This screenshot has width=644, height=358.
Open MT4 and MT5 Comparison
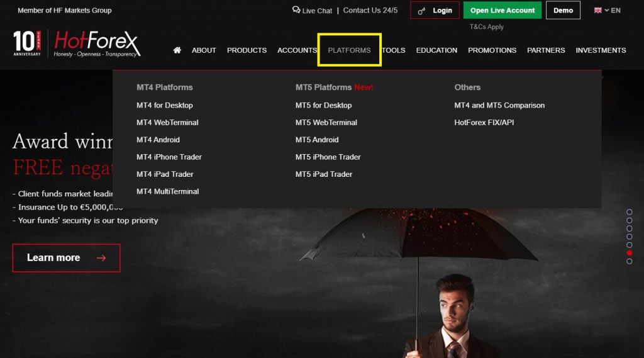coord(499,105)
